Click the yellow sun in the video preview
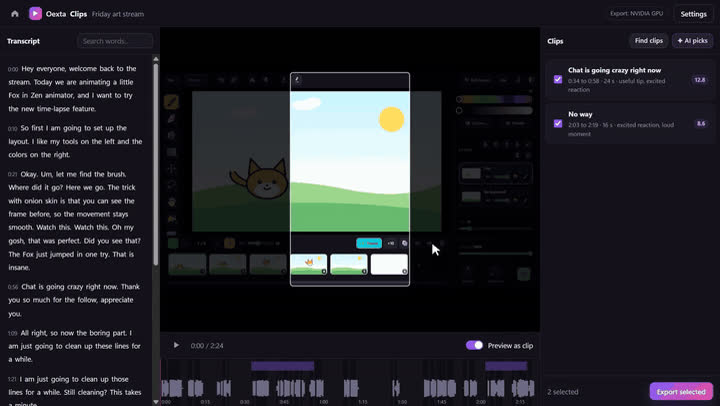 (x=391, y=119)
